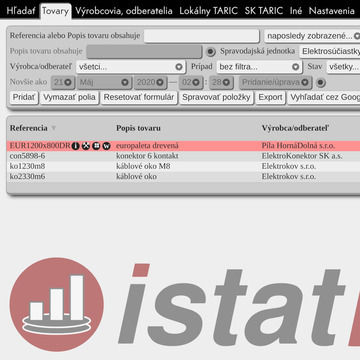Open the Iné menu tab
Image resolution: width=360 pixels, height=360 pixels.
296,11
